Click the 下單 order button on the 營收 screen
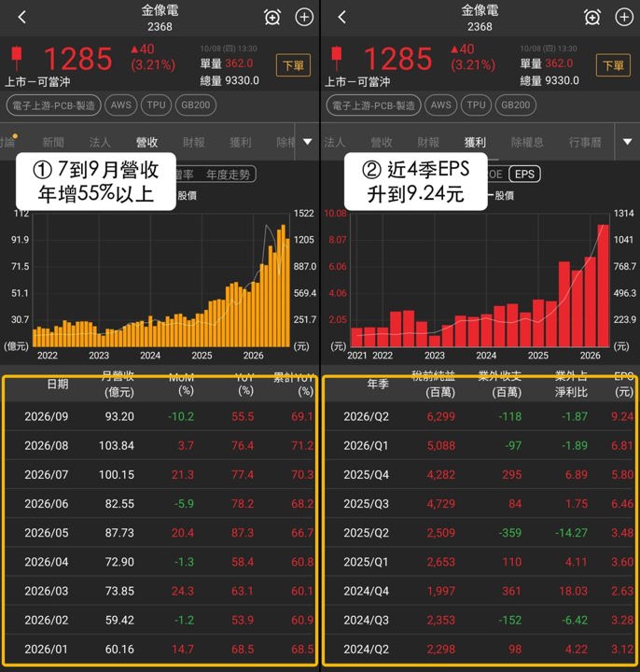The image size is (640, 672). (x=293, y=65)
